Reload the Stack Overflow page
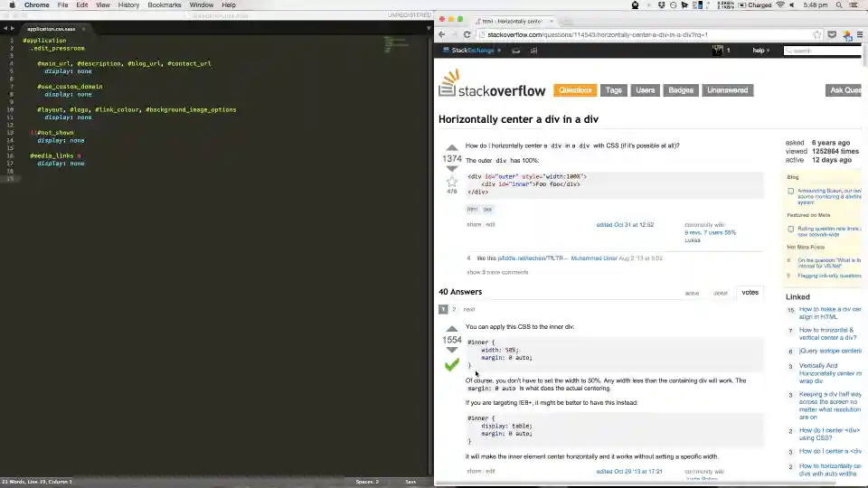Screen dimensions: 868x488 point(467,34)
